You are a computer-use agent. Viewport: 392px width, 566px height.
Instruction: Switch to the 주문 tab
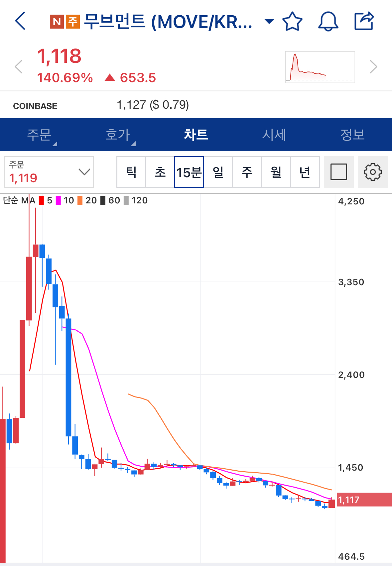(39, 135)
